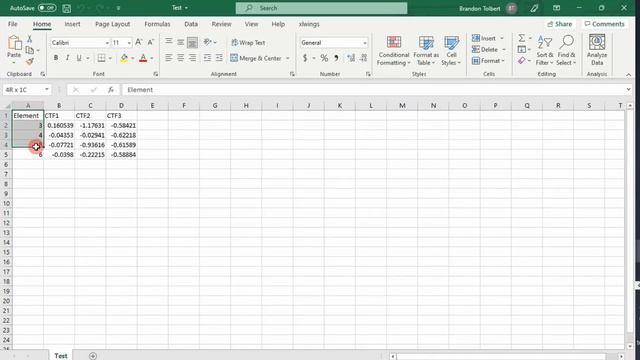
Task: Open Conditional Formatting menu
Action: pyautogui.click(x=393, y=51)
